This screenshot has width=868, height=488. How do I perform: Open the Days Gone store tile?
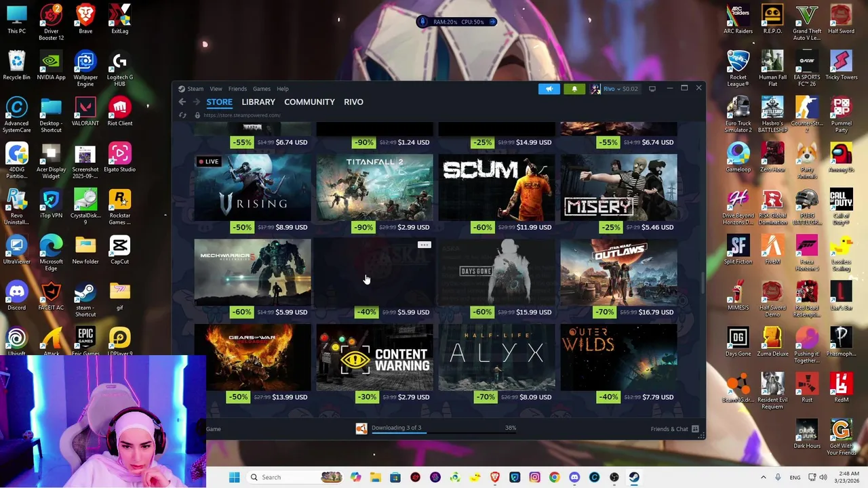coord(496,272)
